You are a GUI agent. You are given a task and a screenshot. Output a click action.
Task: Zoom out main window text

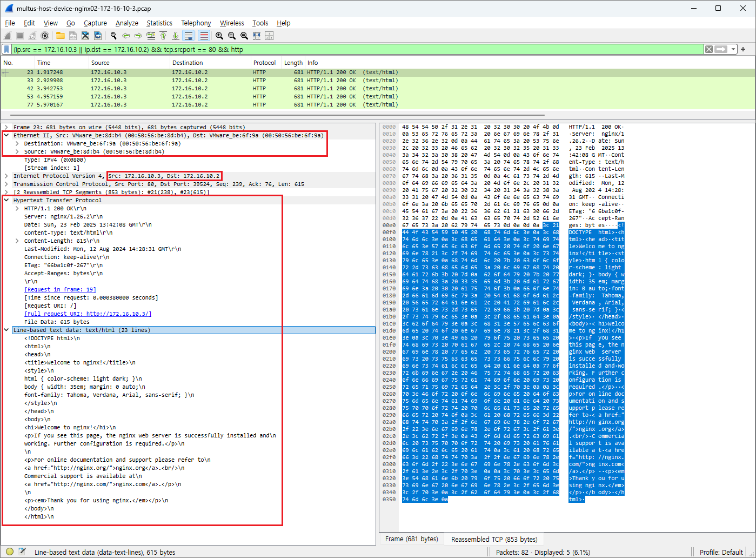(232, 36)
